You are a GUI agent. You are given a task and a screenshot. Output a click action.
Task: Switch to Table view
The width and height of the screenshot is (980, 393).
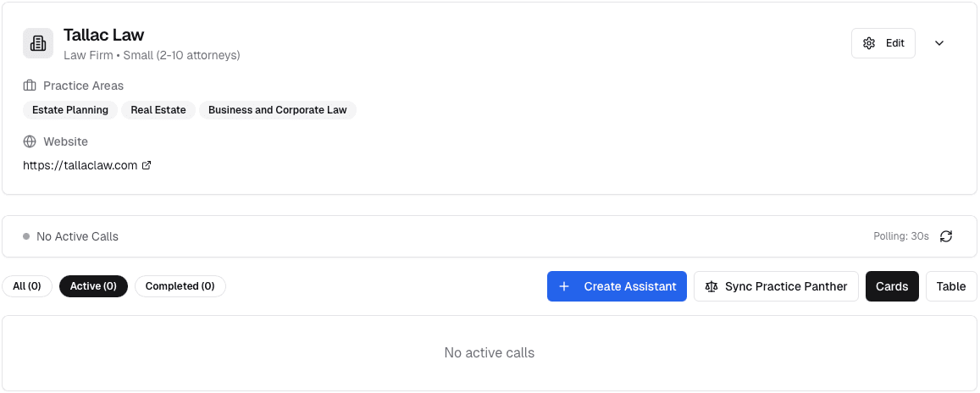click(x=951, y=286)
